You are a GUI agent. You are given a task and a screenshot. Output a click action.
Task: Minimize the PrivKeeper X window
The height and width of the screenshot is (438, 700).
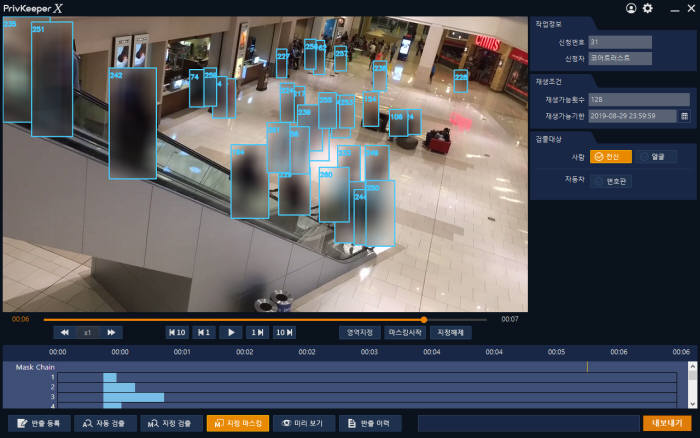[x=675, y=9]
